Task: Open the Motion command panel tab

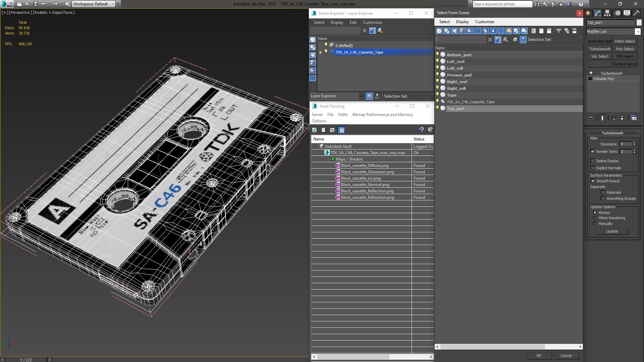Action: (x=618, y=13)
